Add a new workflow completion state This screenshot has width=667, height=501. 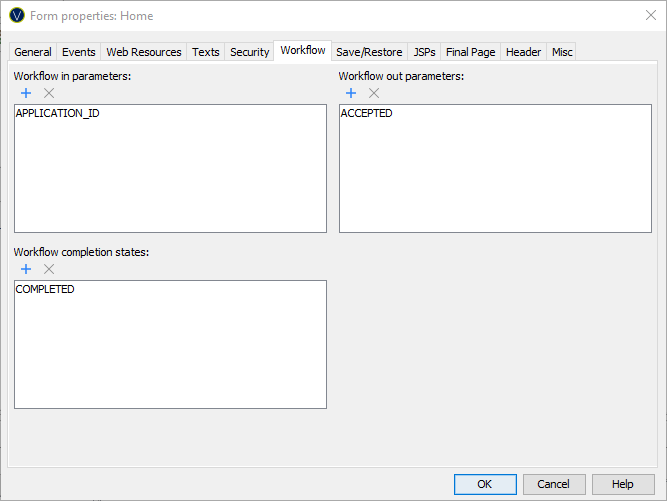pos(26,269)
